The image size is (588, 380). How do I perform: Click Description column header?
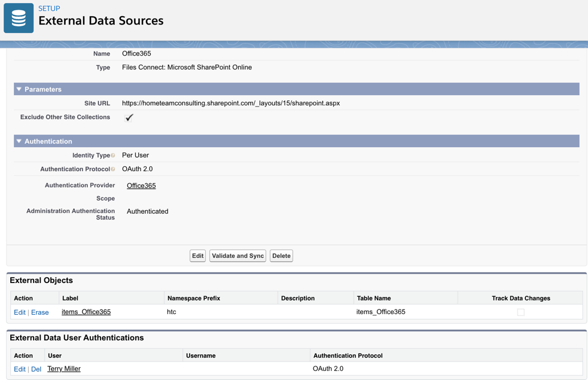[x=298, y=298]
